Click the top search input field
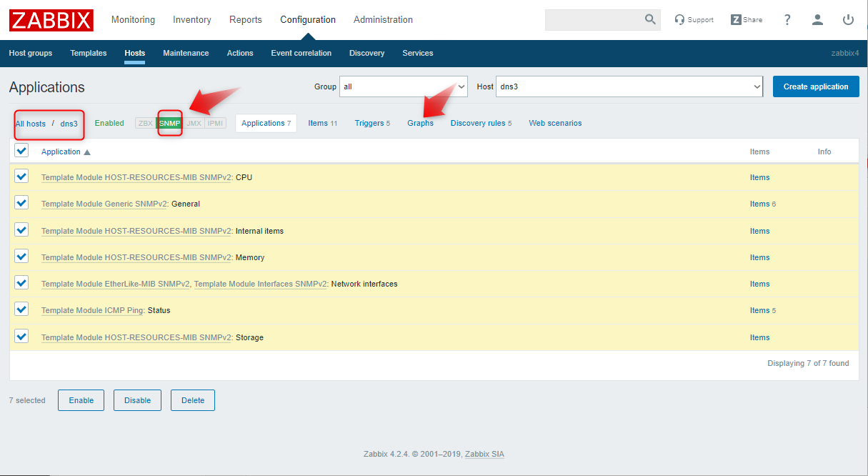868x476 pixels. point(593,20)
